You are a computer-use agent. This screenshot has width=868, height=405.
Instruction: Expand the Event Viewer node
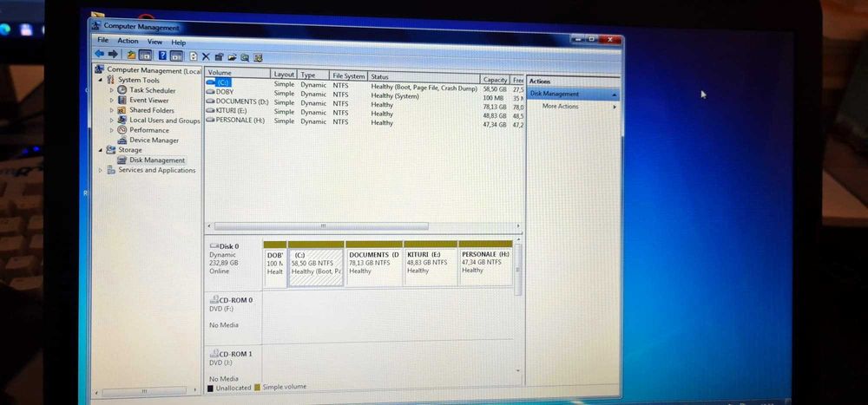112,100
